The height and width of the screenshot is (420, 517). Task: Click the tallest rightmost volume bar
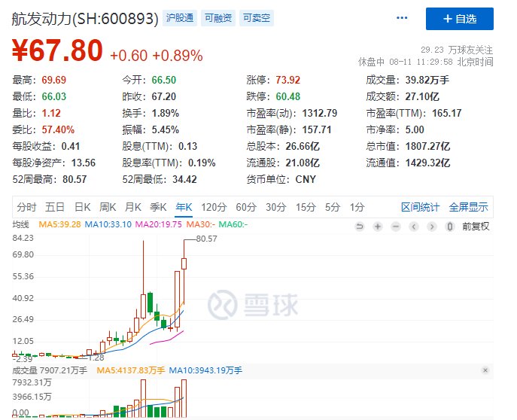[x=184, y=398]
